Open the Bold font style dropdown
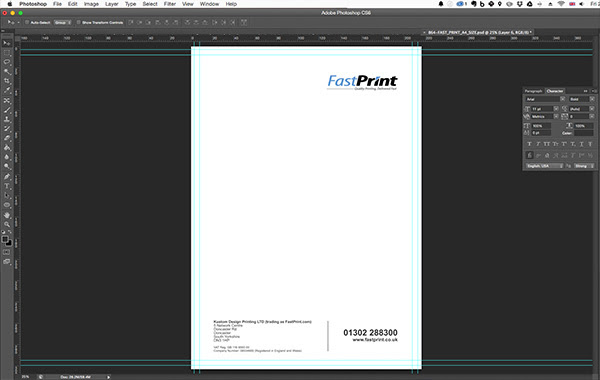Screen dimensions: 600x380 point(592,99)
